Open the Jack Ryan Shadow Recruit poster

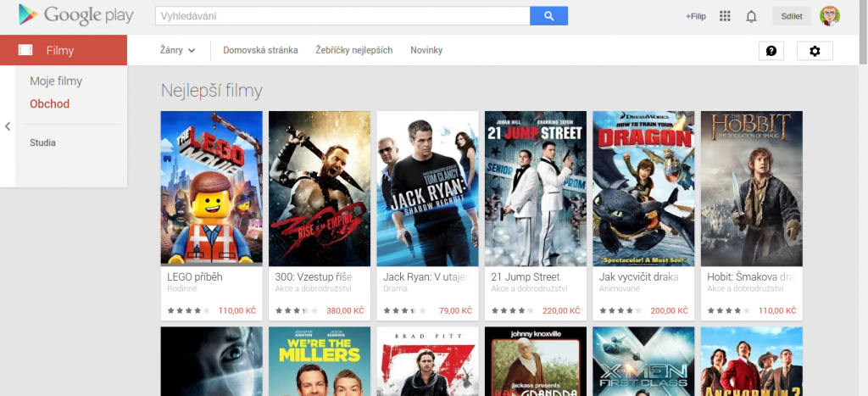(x=427, y=188)
